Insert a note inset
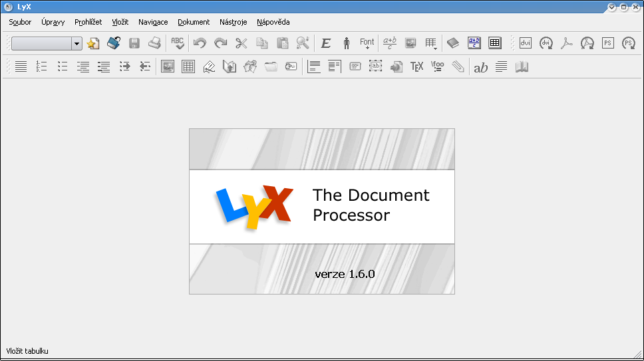Screen dimensions: 644x361 (x=355, y=66)
